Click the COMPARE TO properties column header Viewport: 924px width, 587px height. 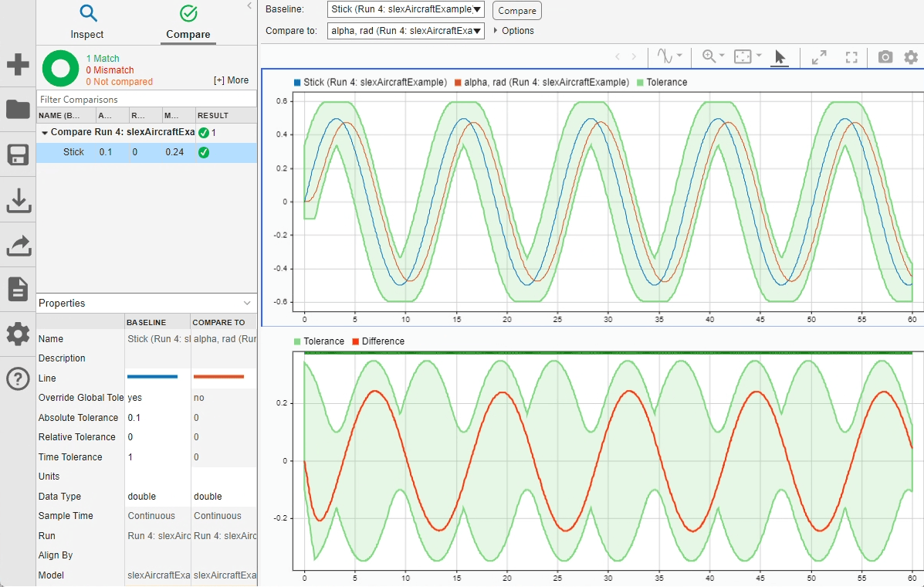224,322
